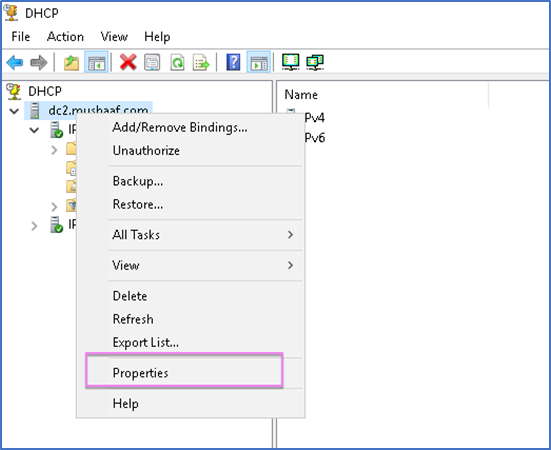
Task: Click the Forward arrow toolbar icon
Action: (x=39, y=63)
